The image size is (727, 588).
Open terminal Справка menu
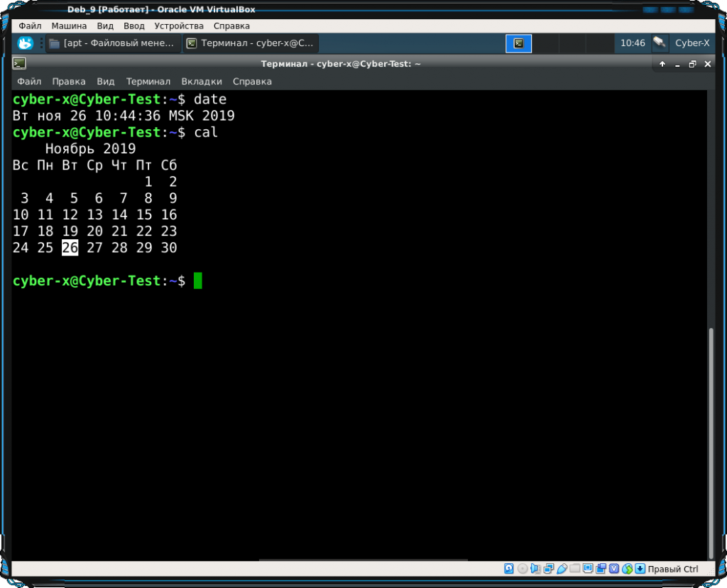click(x=252, y=82)
